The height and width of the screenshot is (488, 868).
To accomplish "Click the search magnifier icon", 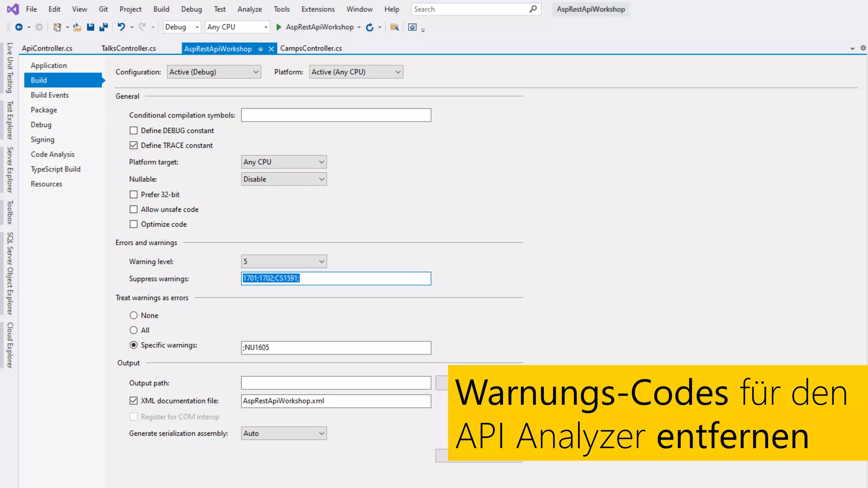I will [533, 9].
